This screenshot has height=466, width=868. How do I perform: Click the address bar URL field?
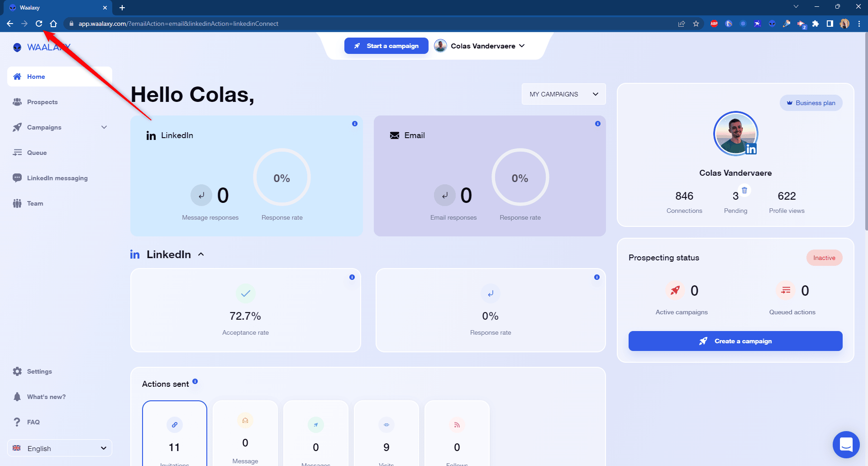coord(371,24)
